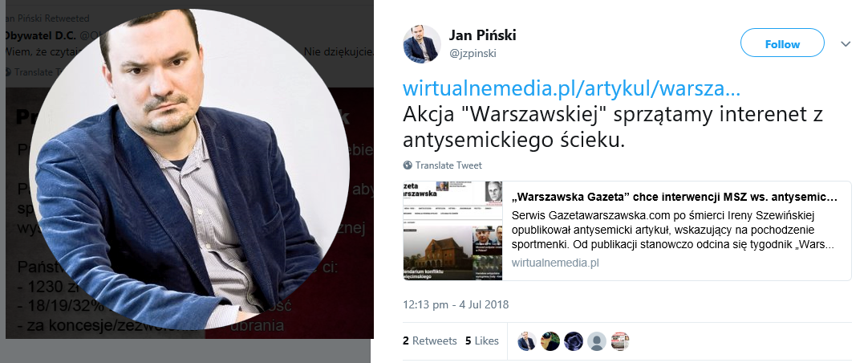This screenshot has width=868, height=363.
Task: Visit the @jzpinski handle link
Action: pyautogui.click(x=473, y=53)
